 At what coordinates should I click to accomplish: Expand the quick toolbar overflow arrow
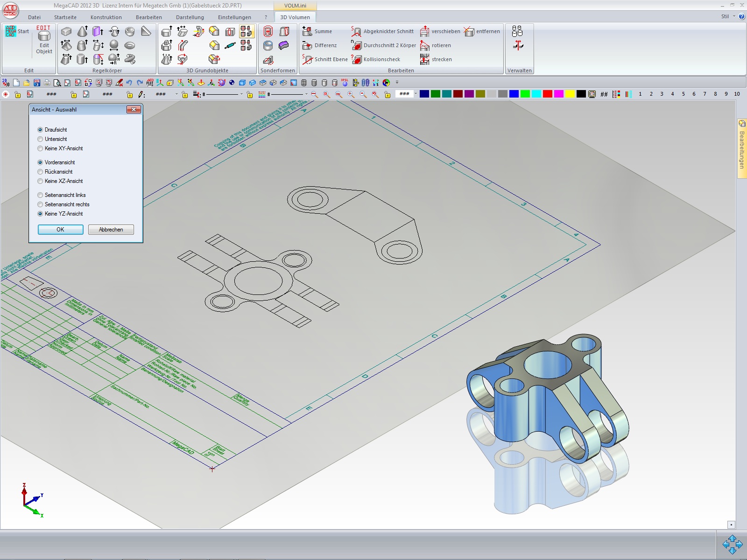(x=397, y=83)
